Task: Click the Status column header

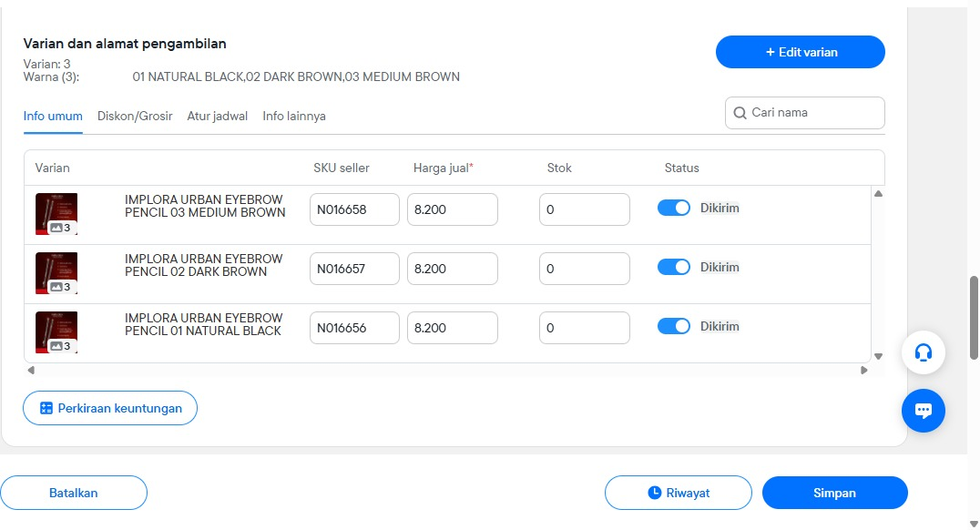Action: pyautogui.click(x=682, y=168)
